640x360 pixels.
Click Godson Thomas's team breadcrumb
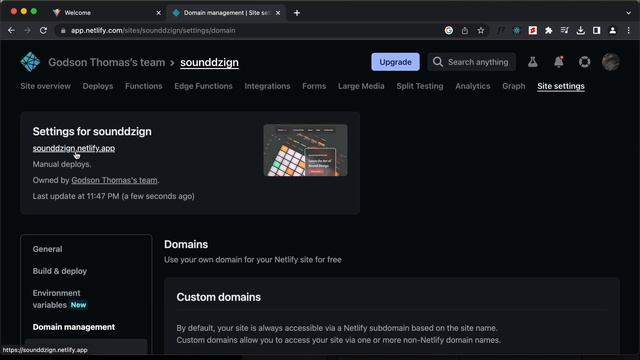[107, 62]
